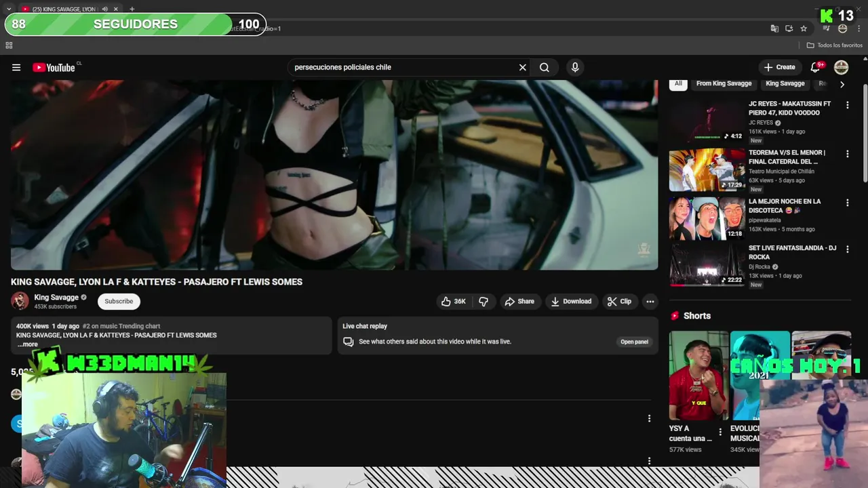868x488 pixels.
Task: Bookmark this page with star
Action: pos(804,28)
